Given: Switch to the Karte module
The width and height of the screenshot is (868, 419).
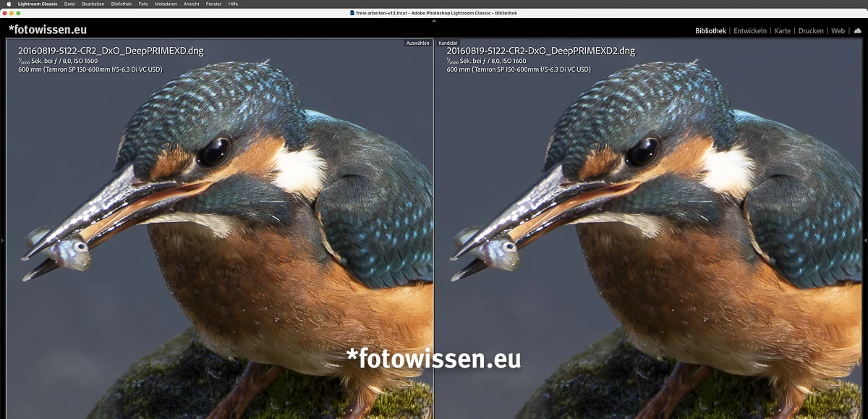Looking at the screenshot, I should click(783, 31).
